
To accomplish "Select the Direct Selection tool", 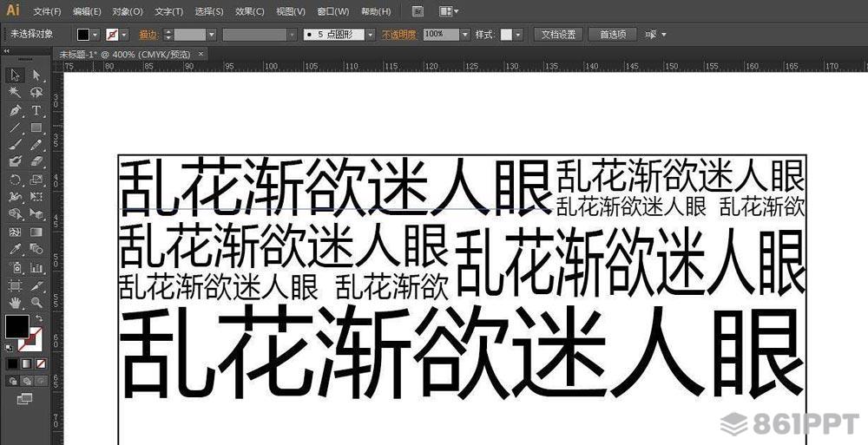I will click(x=36, y=75).
